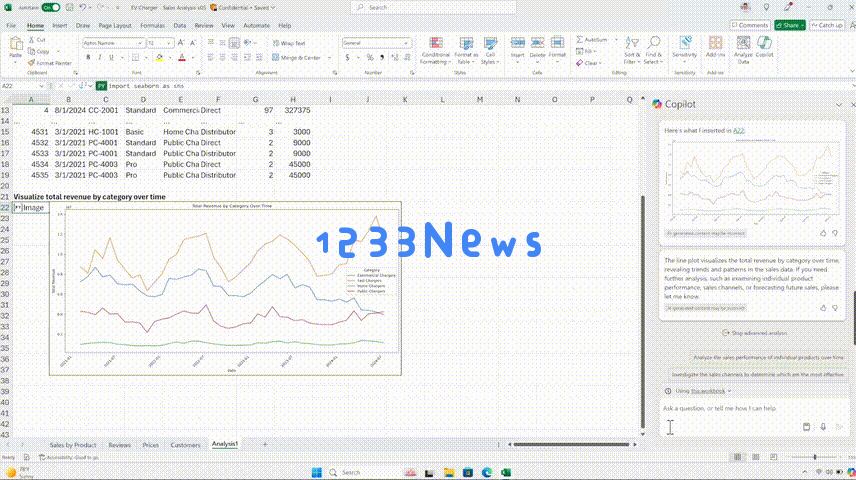Screen dimensions: 856x480
Task: Open the Add-ins icon
Action: 715,44
